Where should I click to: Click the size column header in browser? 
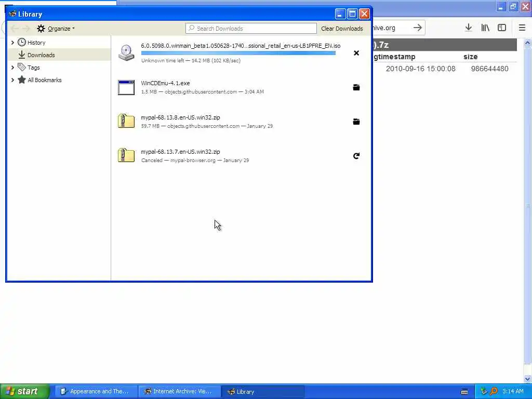pyautogui.click(x=471, y=57)
